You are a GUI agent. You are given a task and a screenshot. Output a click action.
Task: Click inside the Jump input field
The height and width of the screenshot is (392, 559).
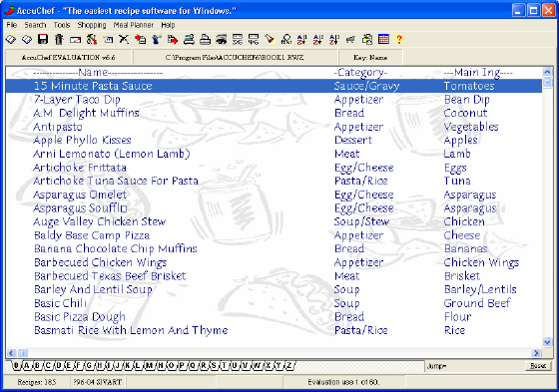474,366
